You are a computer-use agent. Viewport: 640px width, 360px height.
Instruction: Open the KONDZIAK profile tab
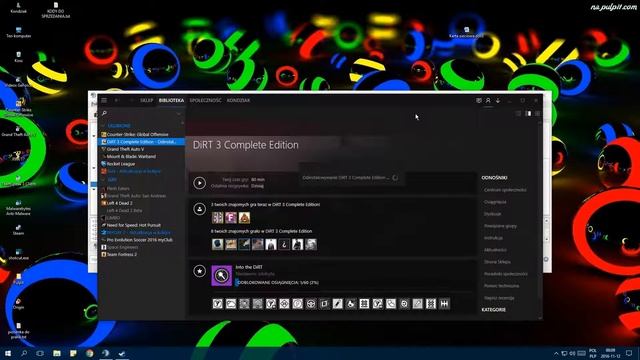point(238,100)
